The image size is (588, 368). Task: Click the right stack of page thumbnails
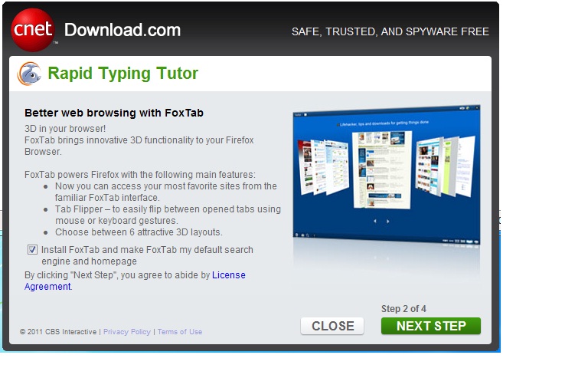(445, 166)
